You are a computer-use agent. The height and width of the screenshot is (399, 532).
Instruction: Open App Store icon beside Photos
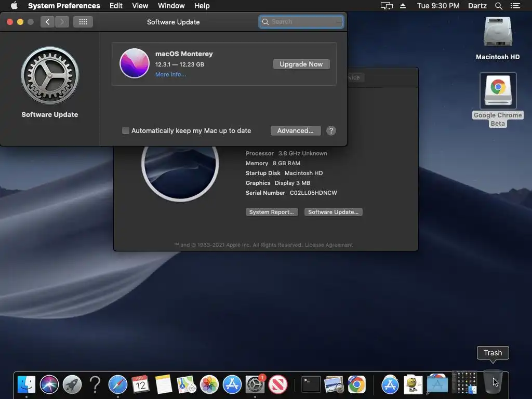click(x=232, y=384)
